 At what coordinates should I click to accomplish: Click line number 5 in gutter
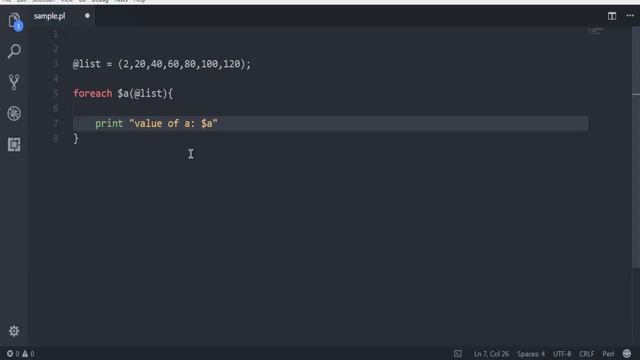(56, 93)
